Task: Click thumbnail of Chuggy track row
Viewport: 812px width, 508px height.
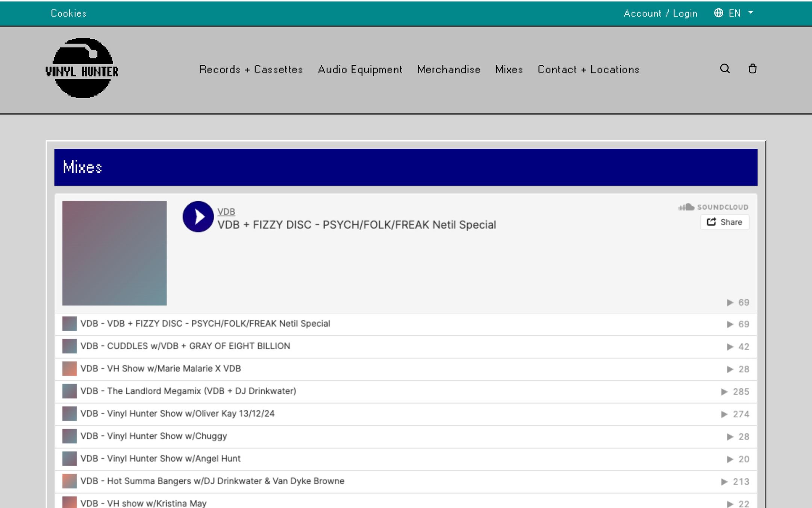Action: click(70, 436)
